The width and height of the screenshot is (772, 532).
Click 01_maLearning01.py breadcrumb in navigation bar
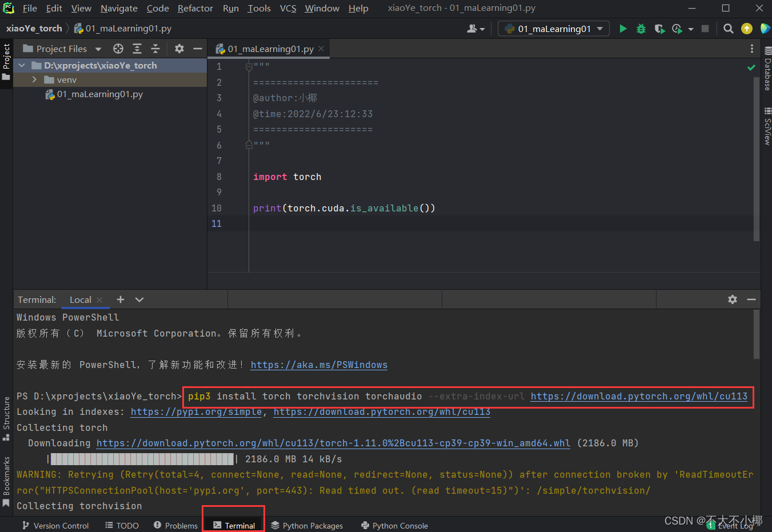coord(122,29)
